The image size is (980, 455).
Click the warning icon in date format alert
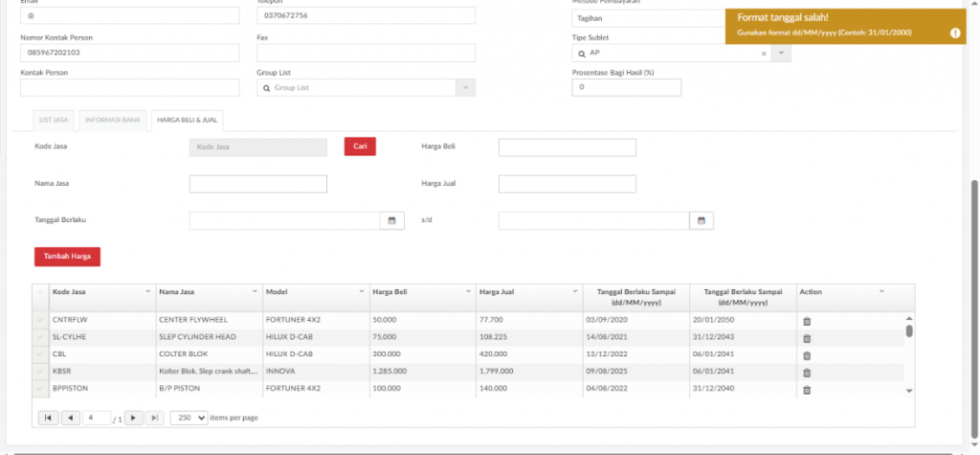pos(955,33)
